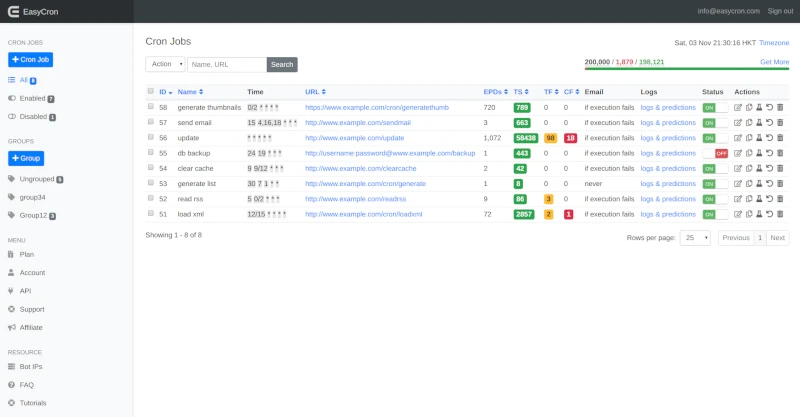Tick the select-all checkbox in table header

pos(151,91)
